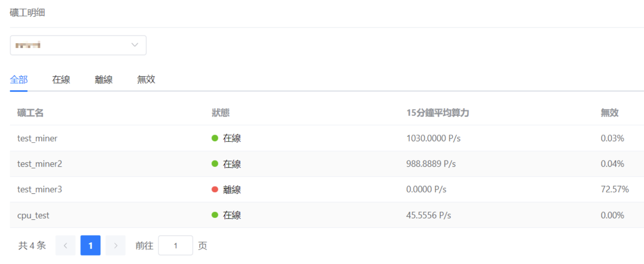Click the test_miner3 row name
Image resolution: width=644 pixels, height=264 pixels.
coord(39,189)
